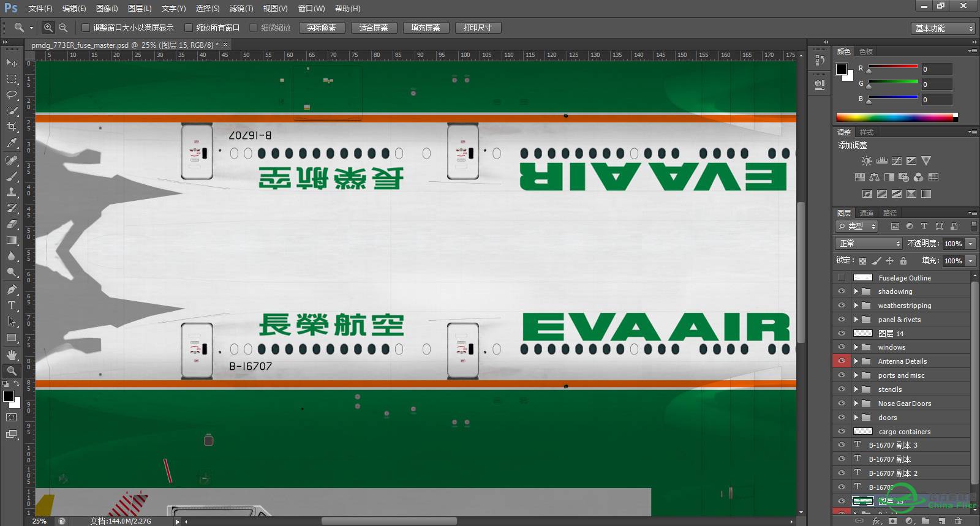Click the 适合屏幕 button

[374, 28]
